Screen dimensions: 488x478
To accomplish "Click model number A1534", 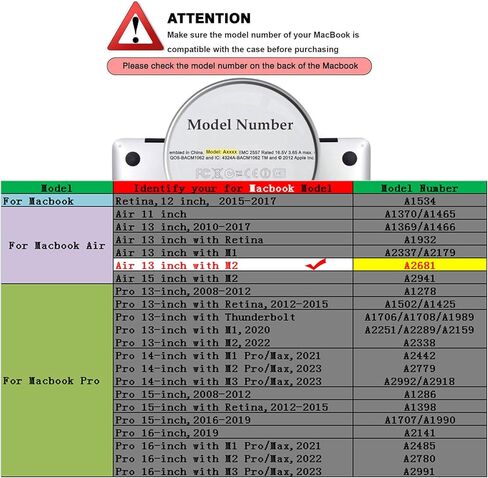I will [x=419, y=201].
